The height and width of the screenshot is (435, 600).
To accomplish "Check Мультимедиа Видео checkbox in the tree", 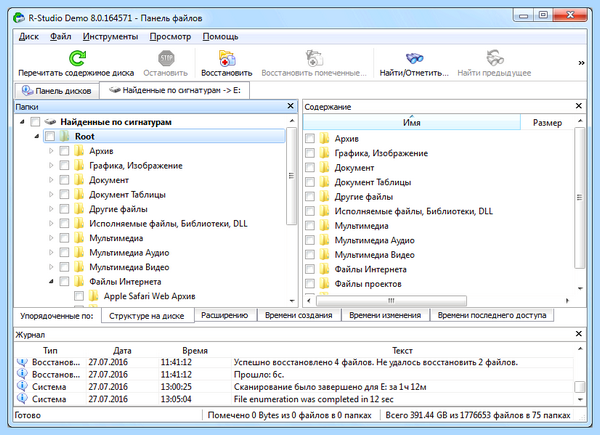I will (x=64, y=267).
